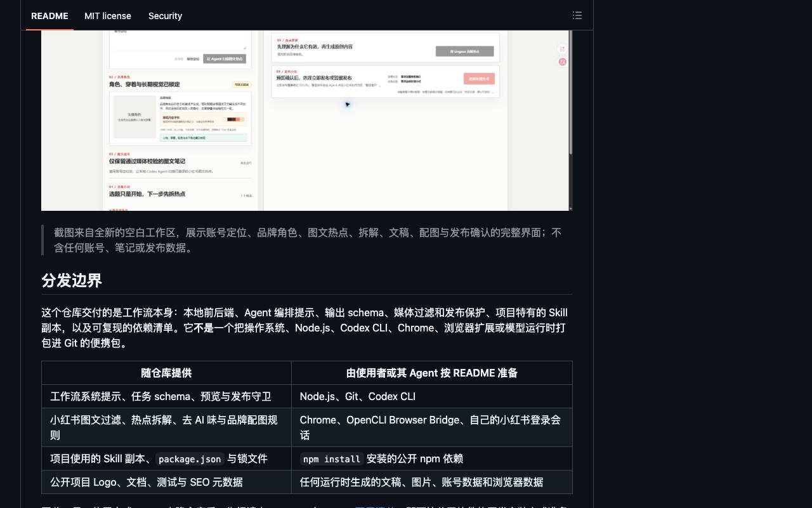Click the cell '公开项目 Logo、文档、测试与 SEO 元数据'

pyautogui.click(x=166, y=482)
